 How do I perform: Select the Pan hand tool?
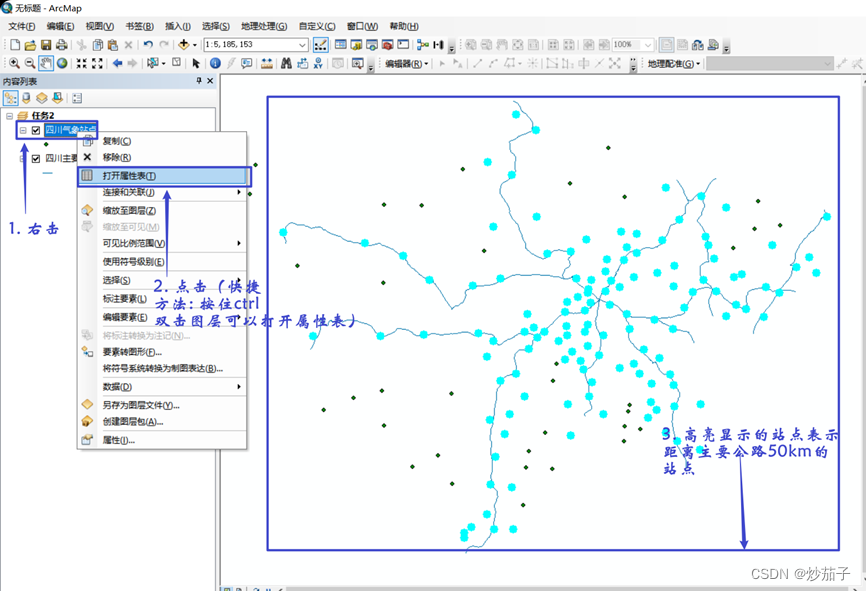46,64
